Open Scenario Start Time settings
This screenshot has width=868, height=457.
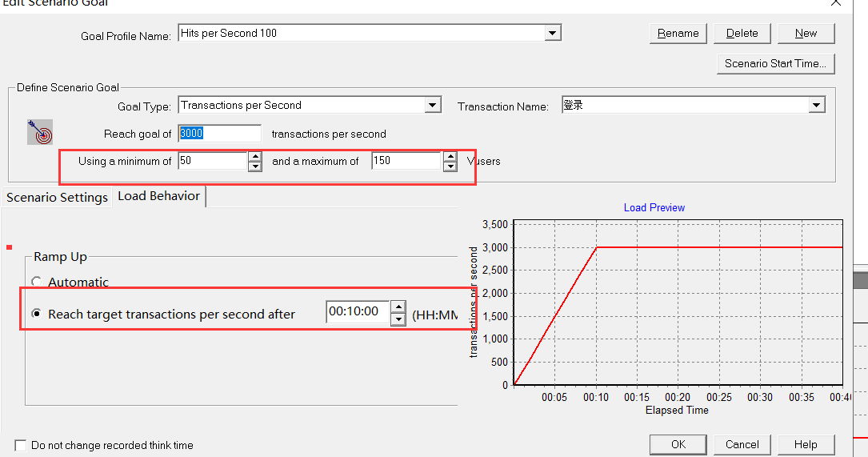[x=775, y=63]
